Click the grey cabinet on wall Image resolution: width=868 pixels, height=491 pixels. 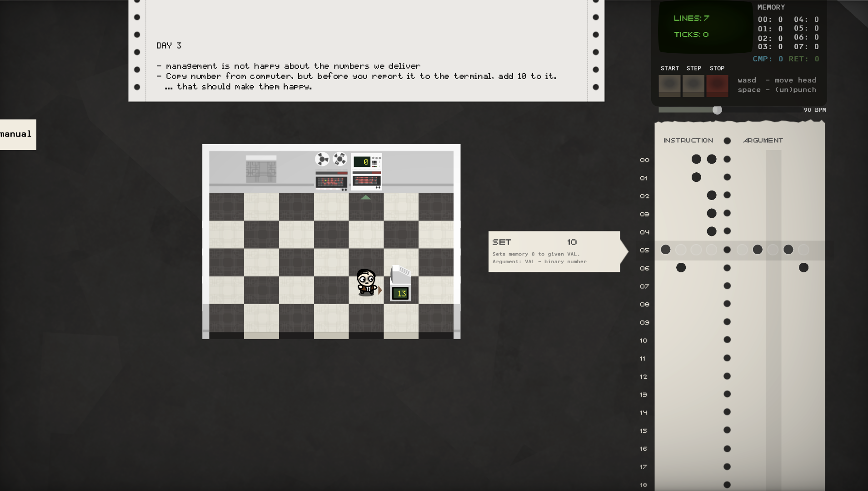click(261, 169)
